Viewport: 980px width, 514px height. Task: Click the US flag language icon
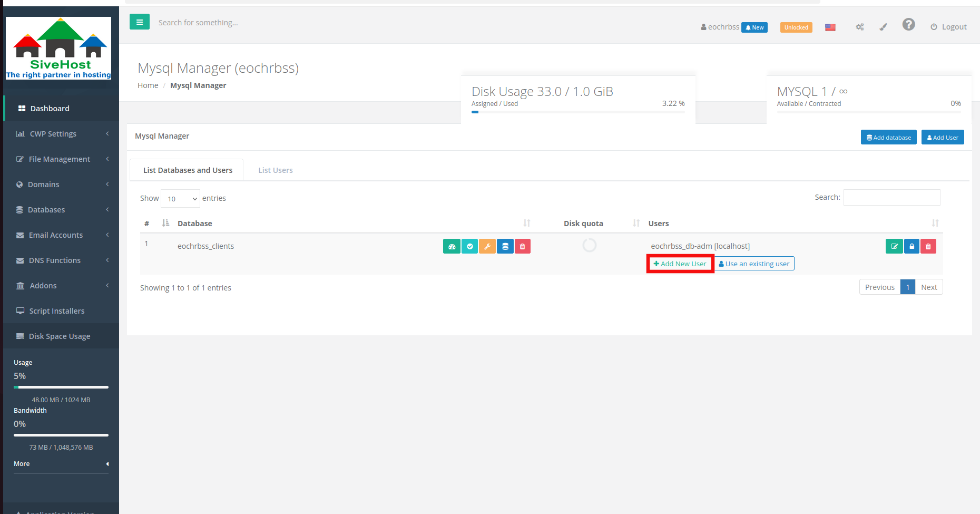click(830, 27)
